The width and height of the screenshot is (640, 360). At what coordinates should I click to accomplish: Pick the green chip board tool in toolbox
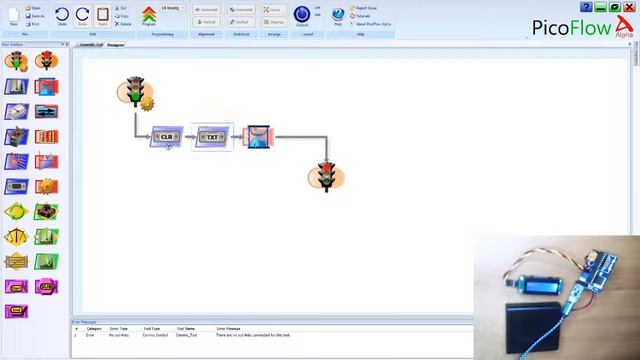tap(47, 212)
